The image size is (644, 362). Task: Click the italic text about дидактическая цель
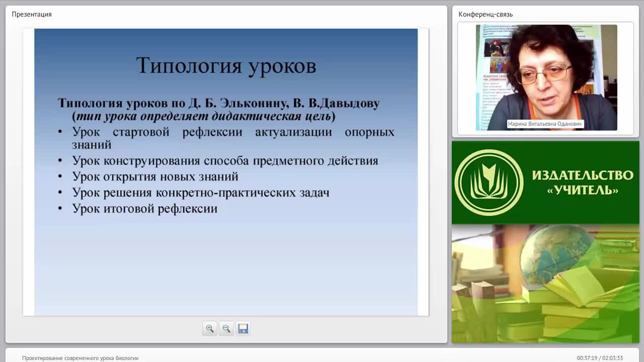pyautogui.click(x=204, y=116)
